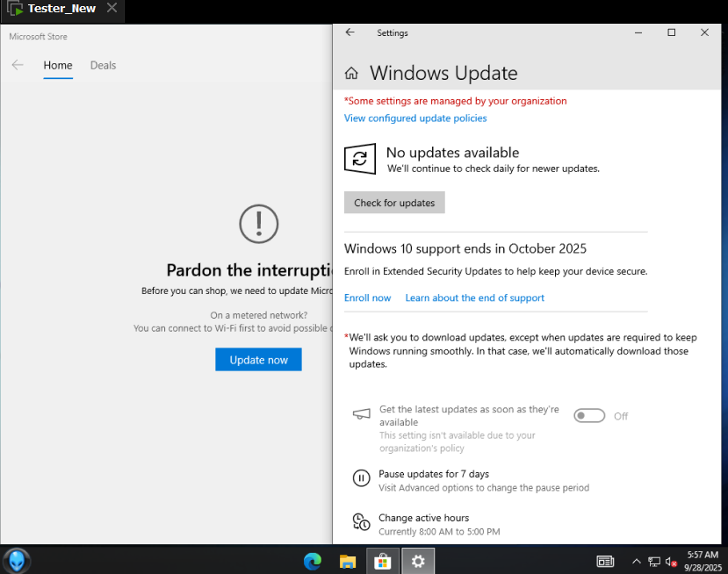
Task: Click 'Pardon the interruption' heading in Store
Action: click(x=249, y=270)
